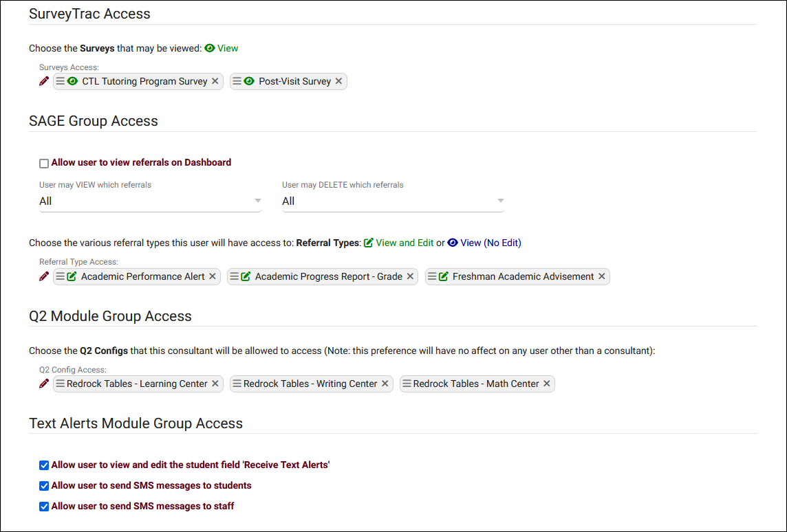Click the edit icon on Freshman Academic Advisement

pyautogui.click(x=444, y=276)
